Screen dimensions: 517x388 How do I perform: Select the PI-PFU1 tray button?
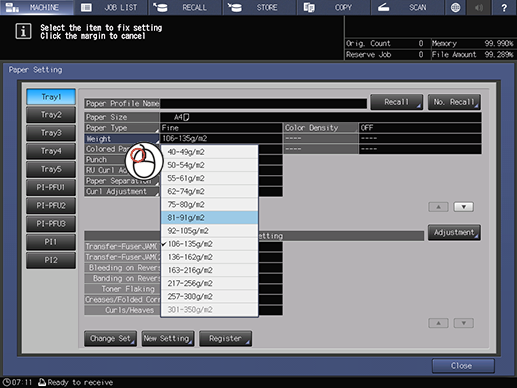pos(51,187)
